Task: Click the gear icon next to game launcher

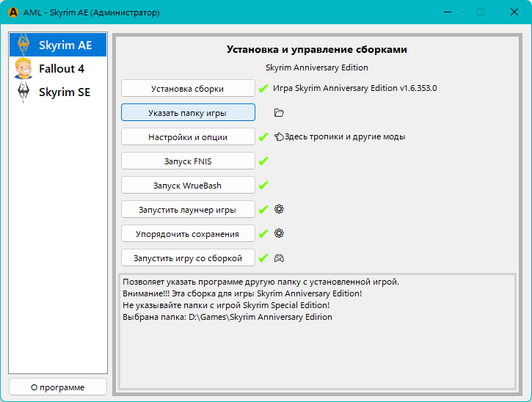Action: click(x=279, y=209)
